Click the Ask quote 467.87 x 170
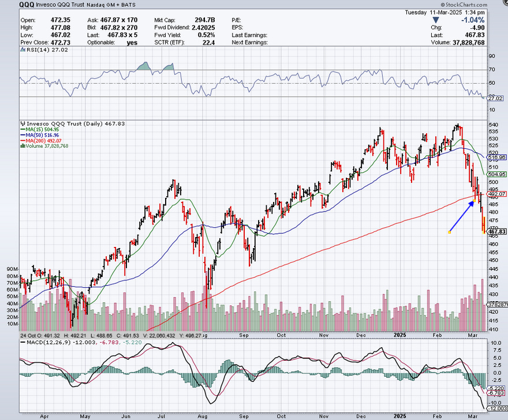 pyautogui.click(x=118, y=20)
